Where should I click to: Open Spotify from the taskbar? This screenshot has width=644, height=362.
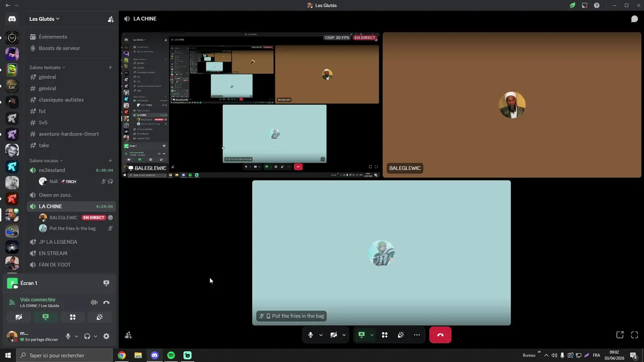coord(171,355)
